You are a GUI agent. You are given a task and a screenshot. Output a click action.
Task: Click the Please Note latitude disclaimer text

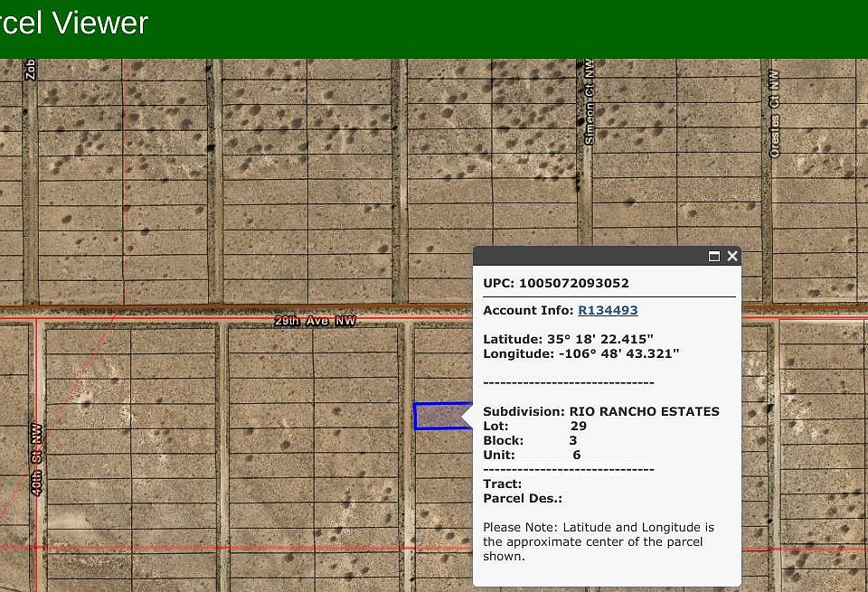[x=599, y=541]
